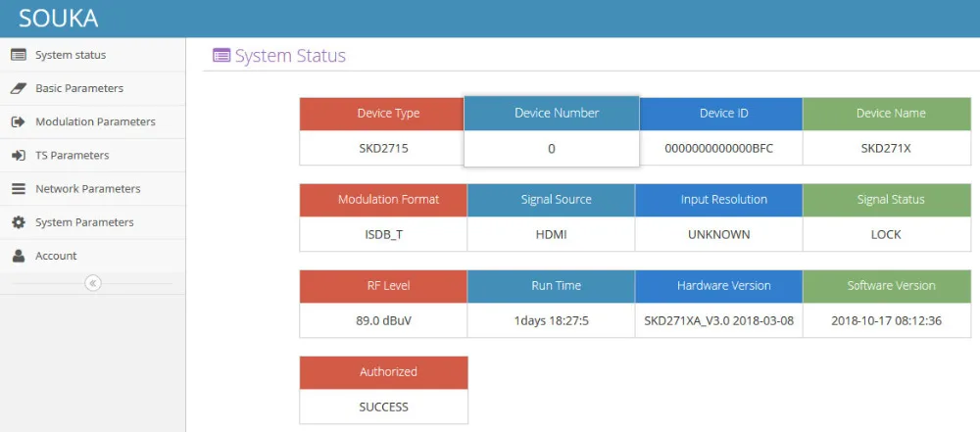Screen dimensions: 980x432
Task: Select the 1days 18:27:5 run time
Action: (551, 321)
